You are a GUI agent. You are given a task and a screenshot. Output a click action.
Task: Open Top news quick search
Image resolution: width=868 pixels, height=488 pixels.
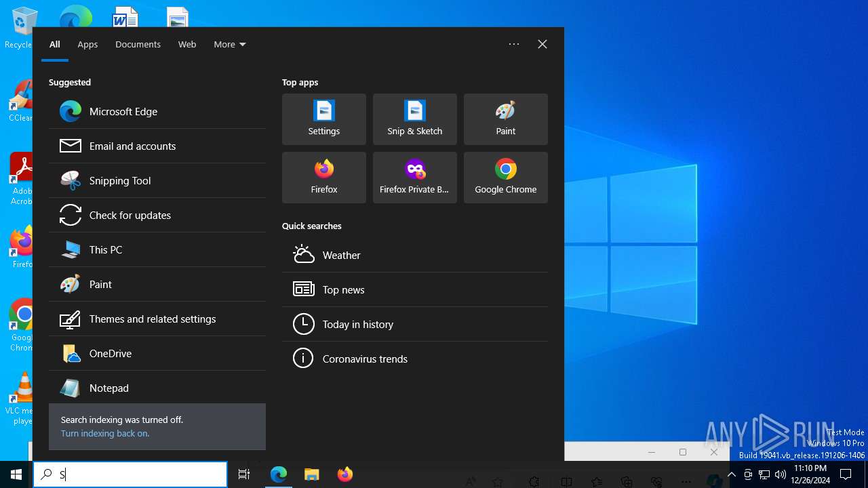(x=415, y=290)
